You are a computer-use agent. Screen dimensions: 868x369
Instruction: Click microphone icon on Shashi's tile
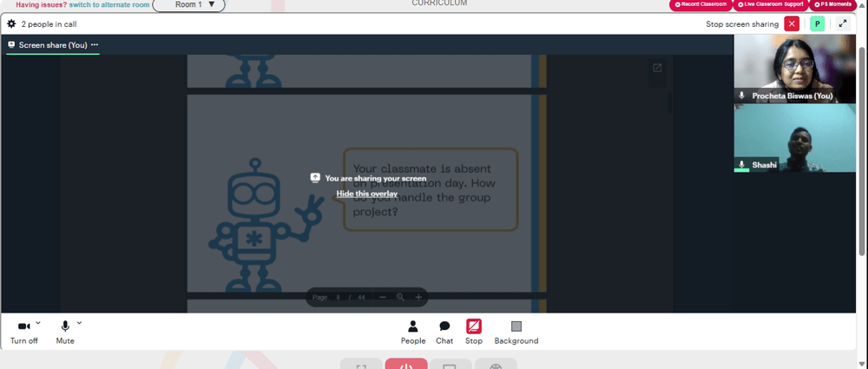pos(742,165)
